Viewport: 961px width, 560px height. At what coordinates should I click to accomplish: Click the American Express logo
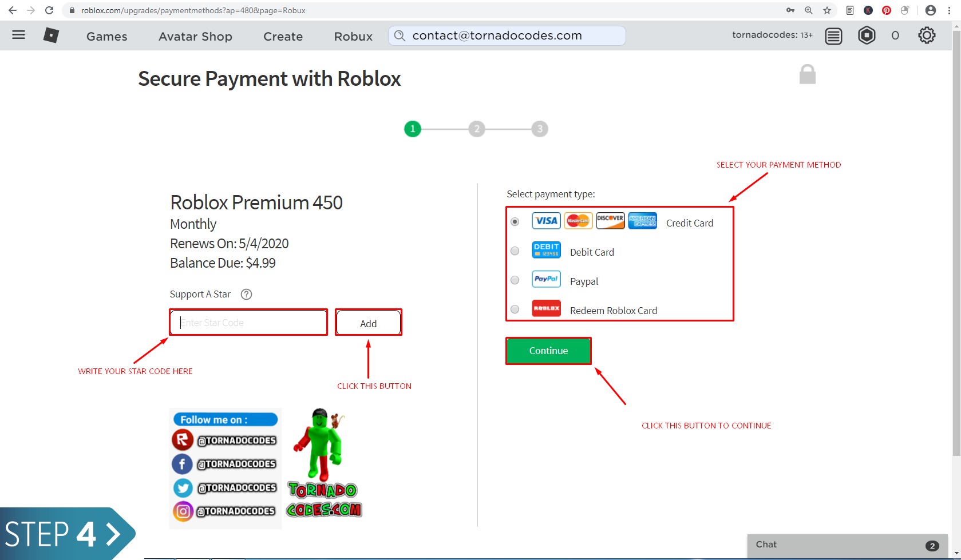[x=642, y=221]
